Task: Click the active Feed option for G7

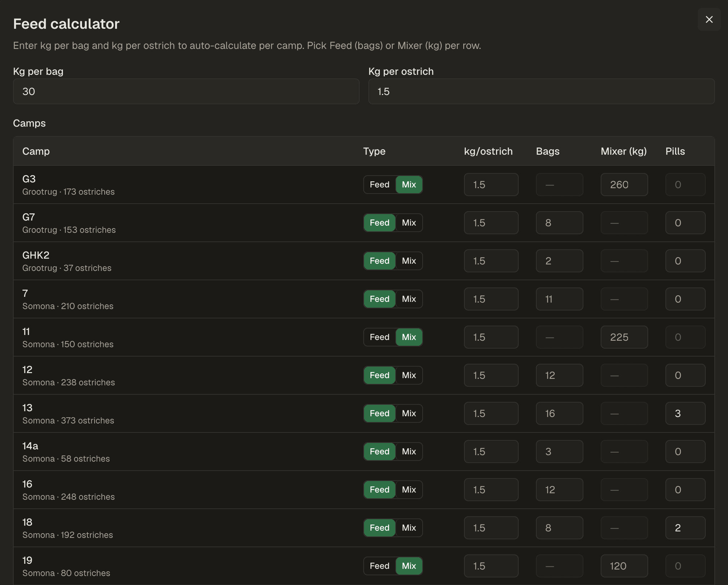Action: (379, 223)
